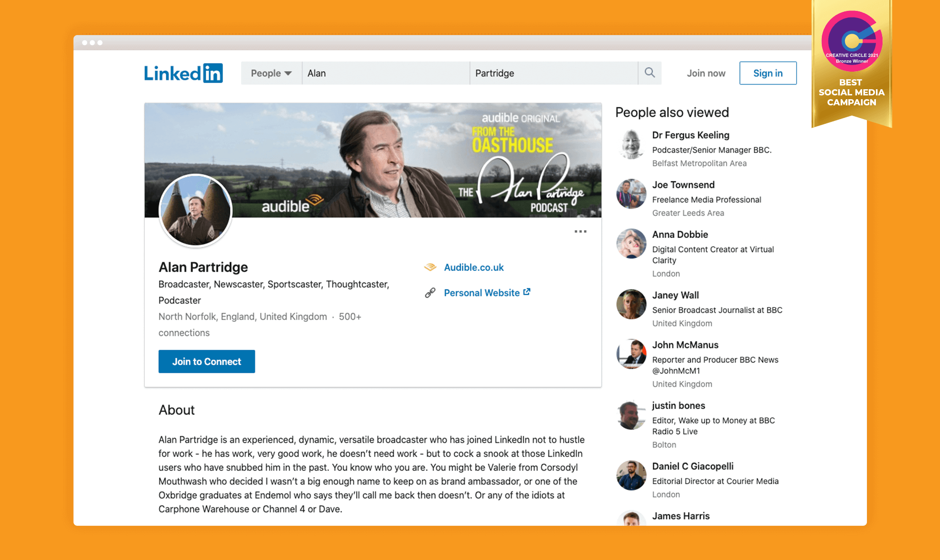
Task: Click the LinkedIn logo
Action: [x=183, y=73]
